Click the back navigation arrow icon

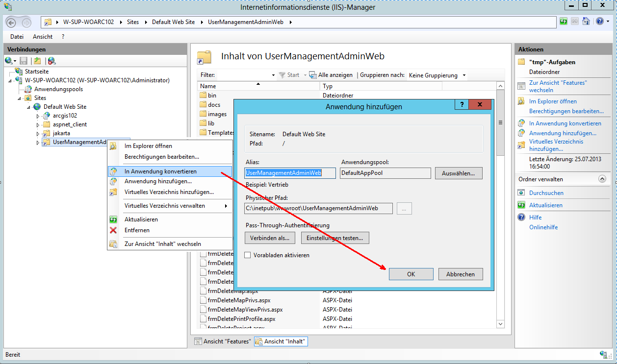pos(12,22)
